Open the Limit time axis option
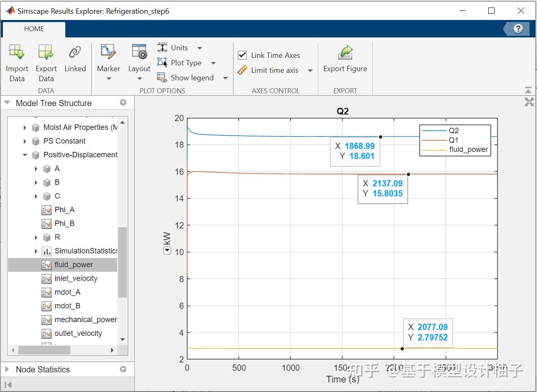 pos(275,70)
